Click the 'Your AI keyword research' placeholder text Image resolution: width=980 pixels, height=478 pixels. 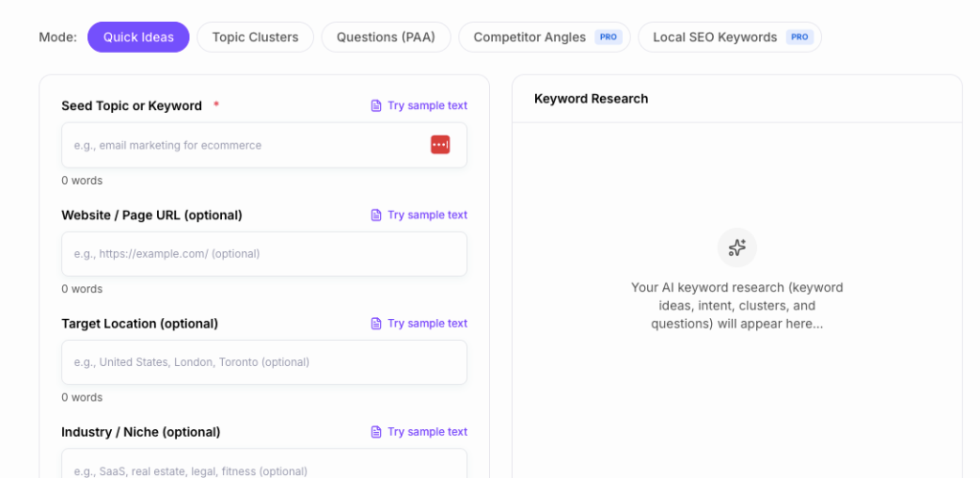737,306
